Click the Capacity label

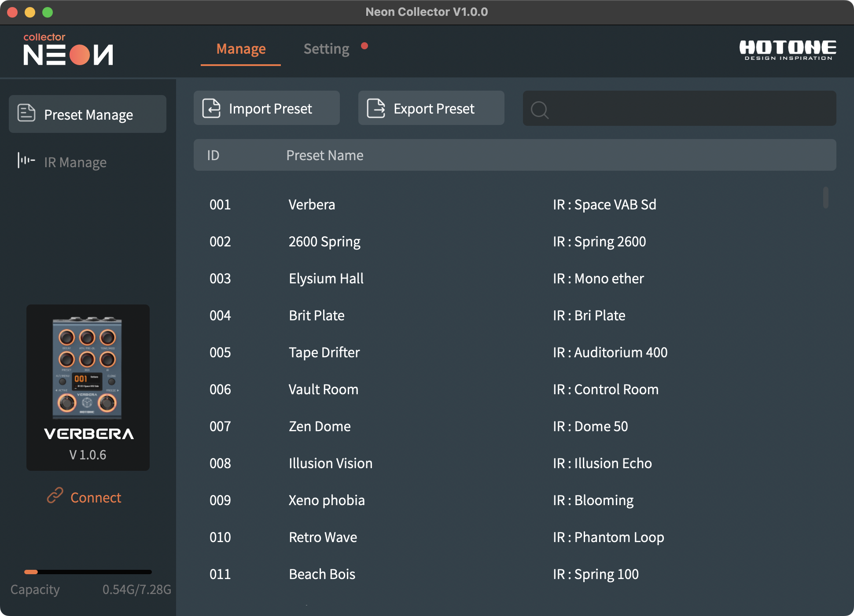pos(35,590)
